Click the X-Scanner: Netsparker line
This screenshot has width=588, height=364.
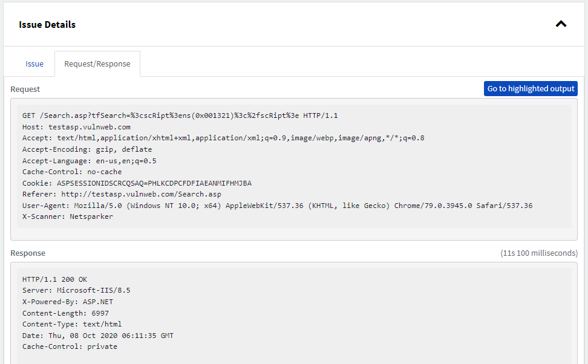68,216
